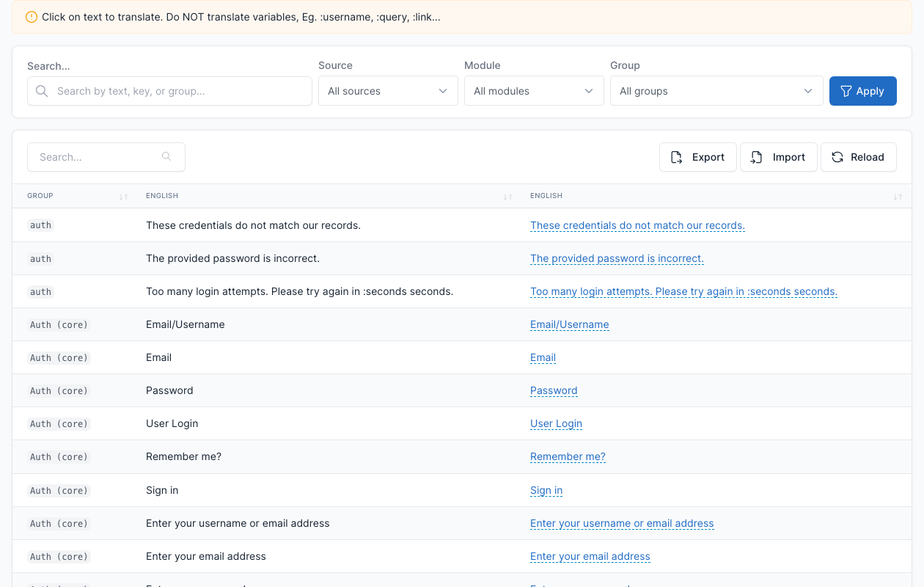
Task: Import a translations file
Action: 779,157
